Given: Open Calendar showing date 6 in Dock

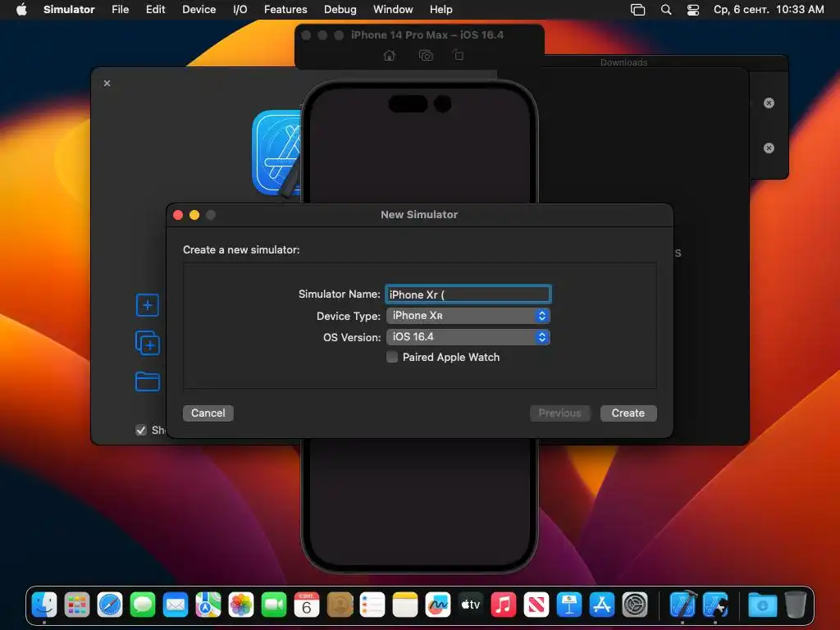Looking at the screenshot, I should point(307,605).
